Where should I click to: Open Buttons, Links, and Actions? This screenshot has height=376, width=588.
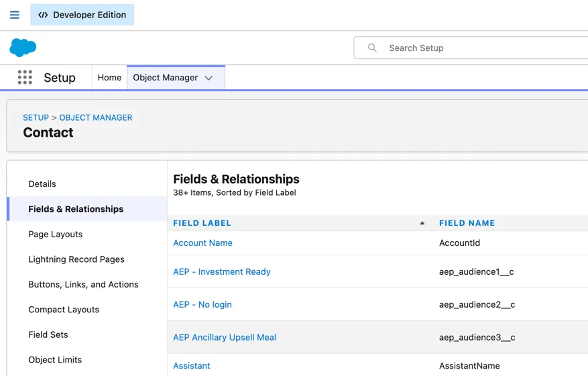[83, 285]
